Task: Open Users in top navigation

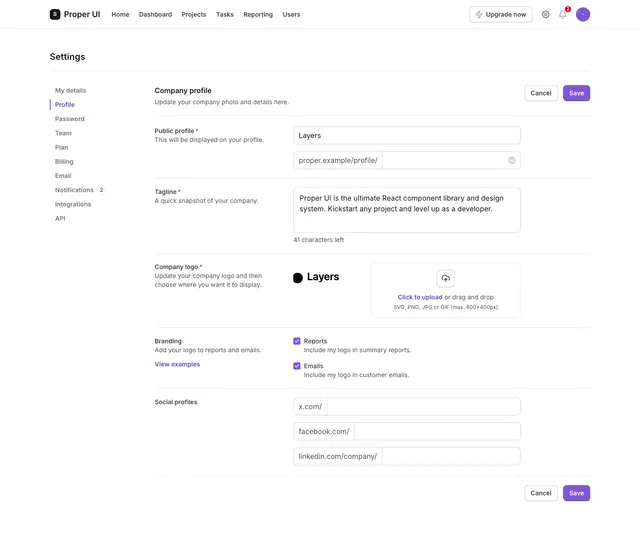Action: coord(291,15)
